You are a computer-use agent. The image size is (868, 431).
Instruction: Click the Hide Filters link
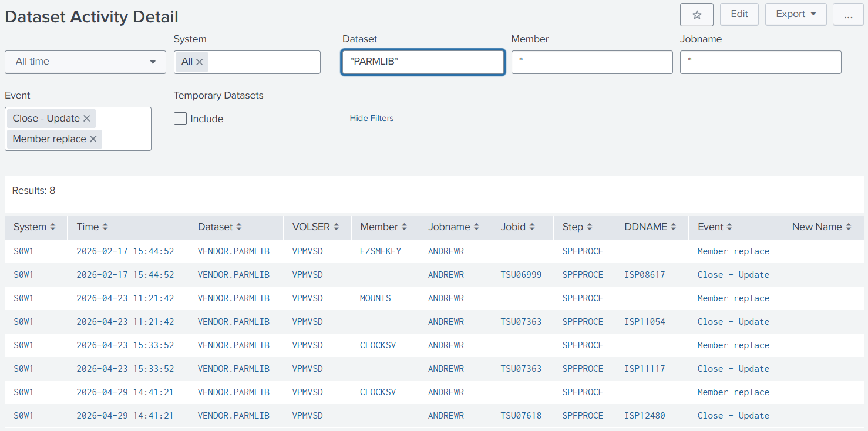(372, 118)
